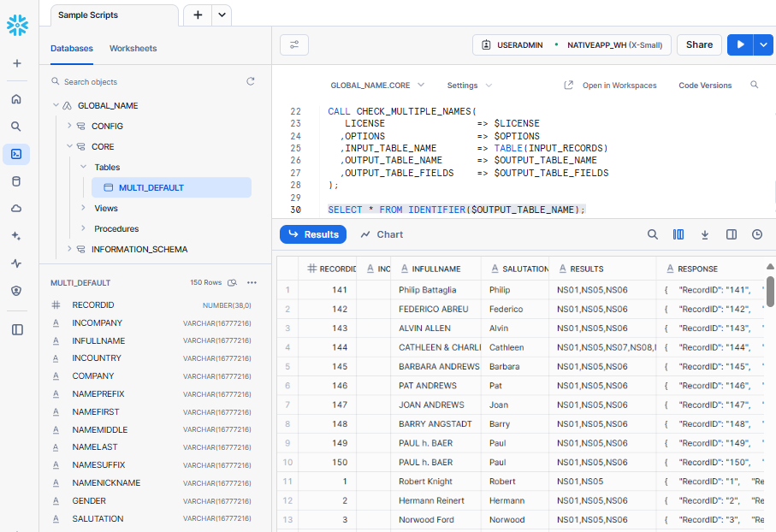Screen dimensions: 776x532
Task: Click the INCOUNTRY column in schema list
Action: coord(151,358)
